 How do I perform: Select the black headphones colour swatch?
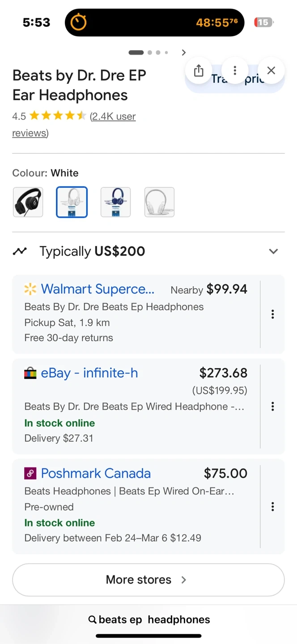tap(28, 202)
